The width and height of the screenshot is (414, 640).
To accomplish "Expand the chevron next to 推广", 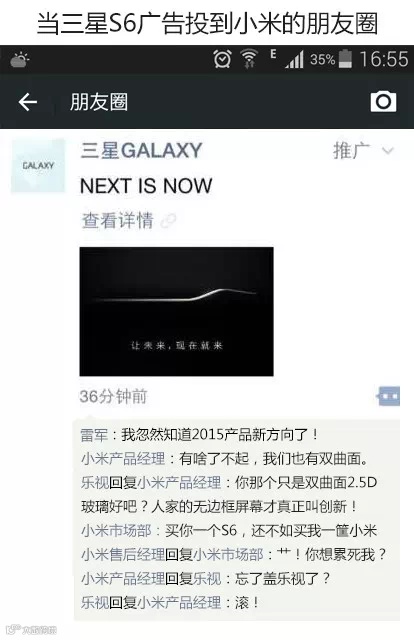I will [387, 151].
